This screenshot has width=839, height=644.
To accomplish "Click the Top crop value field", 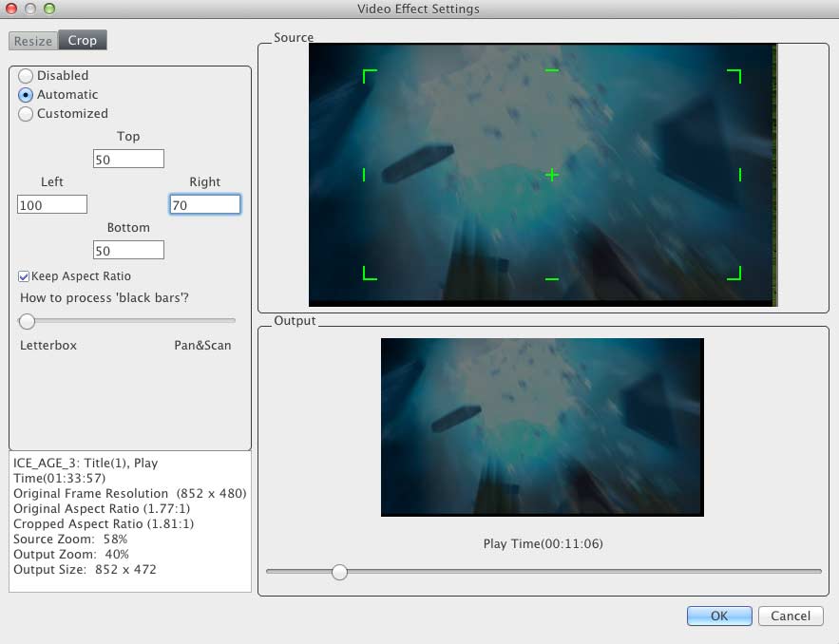I will coord(128,159).
